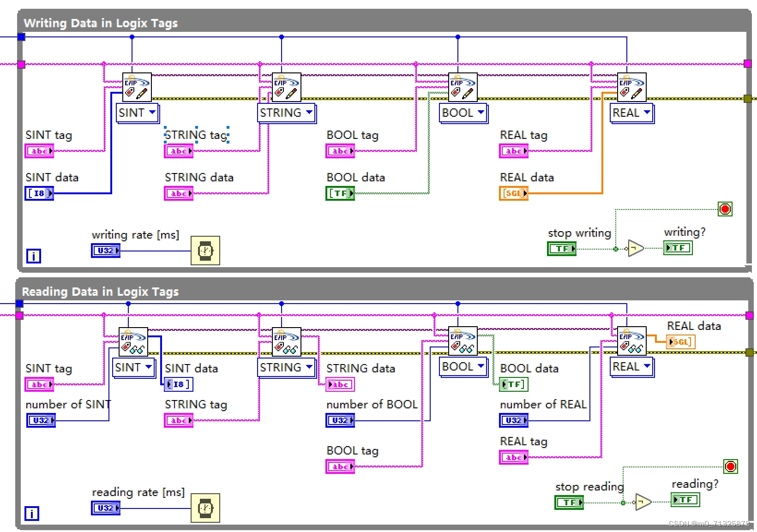Screen dimensions: 757x532
Task: Toggle the stop writing boolean constant
Action: tap(561, 248)
